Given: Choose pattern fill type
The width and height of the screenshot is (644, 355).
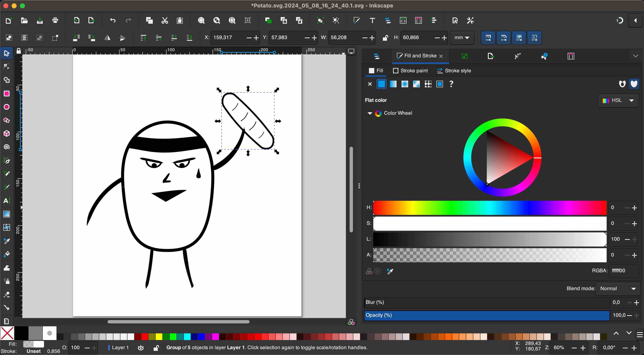Looking at the screenshot, I should [428, 84].
